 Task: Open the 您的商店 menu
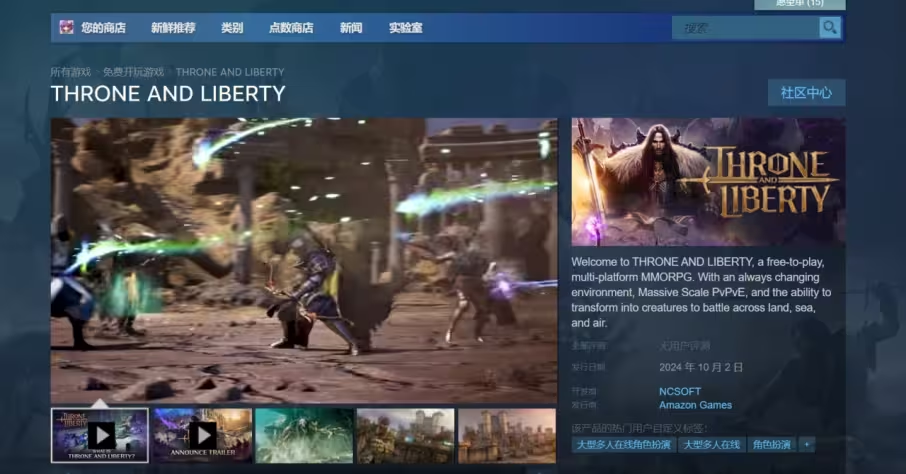(x=103, y=28)
